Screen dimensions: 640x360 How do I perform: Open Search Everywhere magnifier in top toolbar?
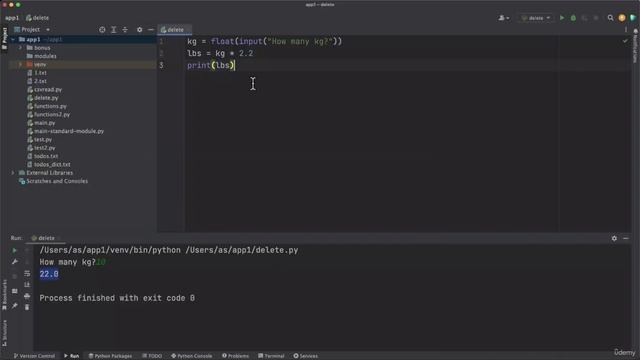pyautogui.click(x=610, y=18)
